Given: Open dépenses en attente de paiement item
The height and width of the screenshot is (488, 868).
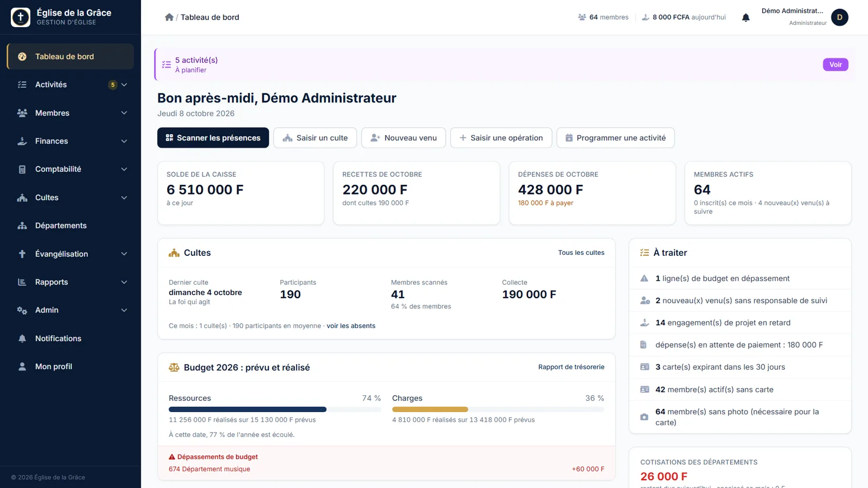Looking at the screenshot, I should (x=740, y=345).
